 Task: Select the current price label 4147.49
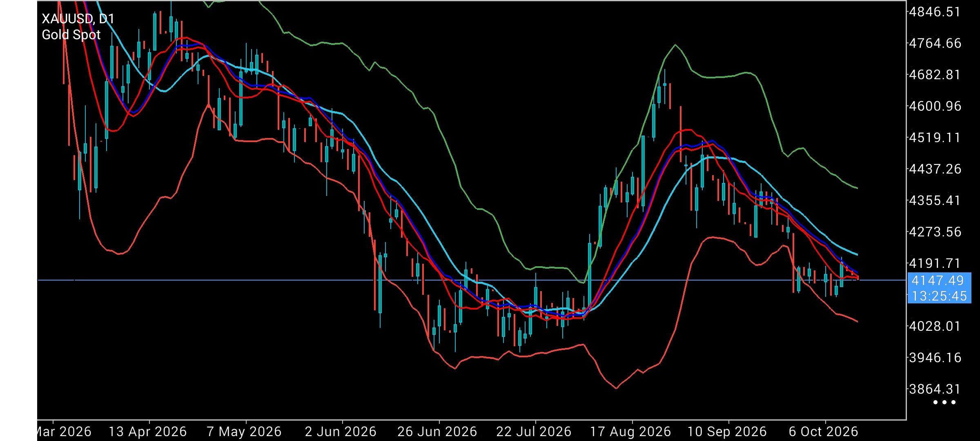coord(938,281)
